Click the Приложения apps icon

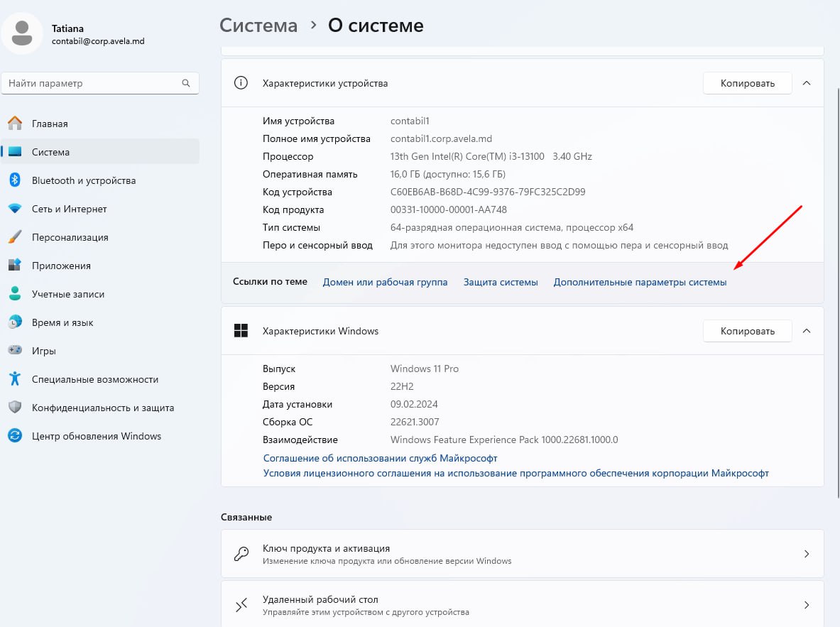(x=15, y=266)
